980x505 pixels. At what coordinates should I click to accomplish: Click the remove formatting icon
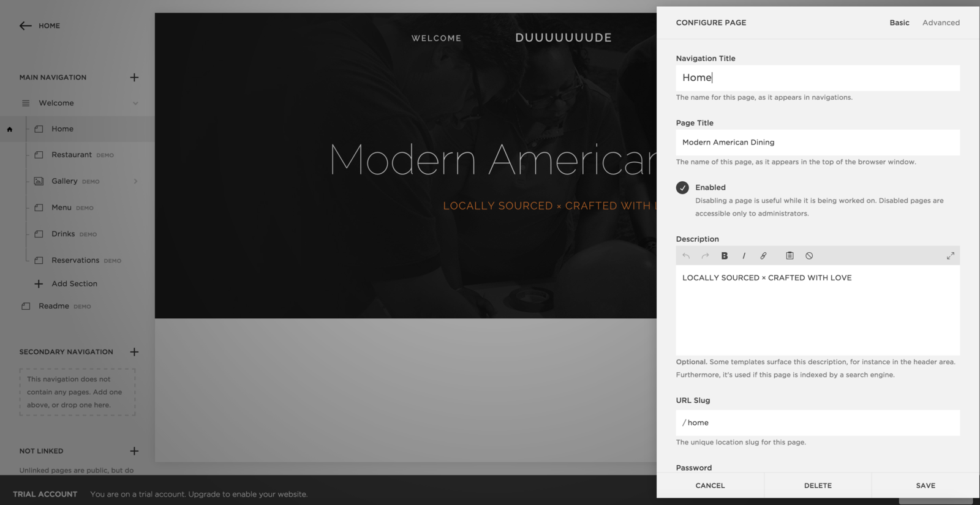click(x=809, y=256)
